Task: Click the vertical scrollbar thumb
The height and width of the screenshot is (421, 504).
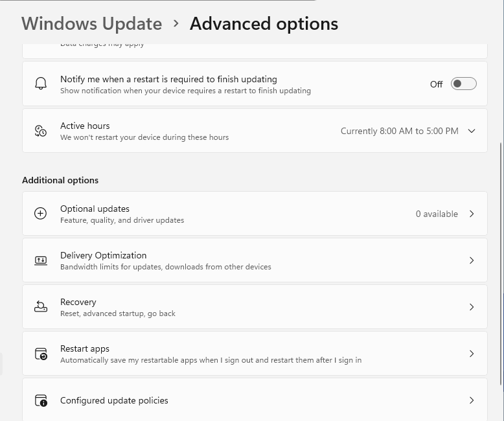Action: coord(501,264)
